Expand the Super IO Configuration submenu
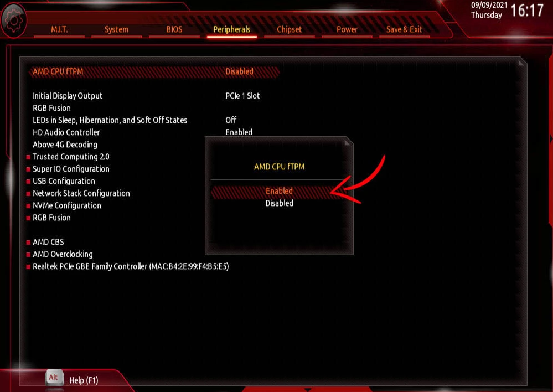The width and height of the screenshot is (553, 392). [71, 169]
